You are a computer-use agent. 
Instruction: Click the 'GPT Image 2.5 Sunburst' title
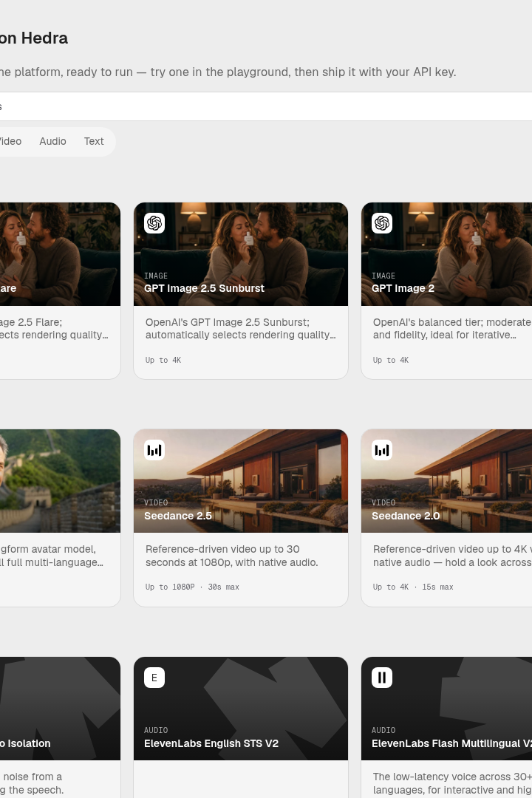pyautogui.click(x=204, y=288)
